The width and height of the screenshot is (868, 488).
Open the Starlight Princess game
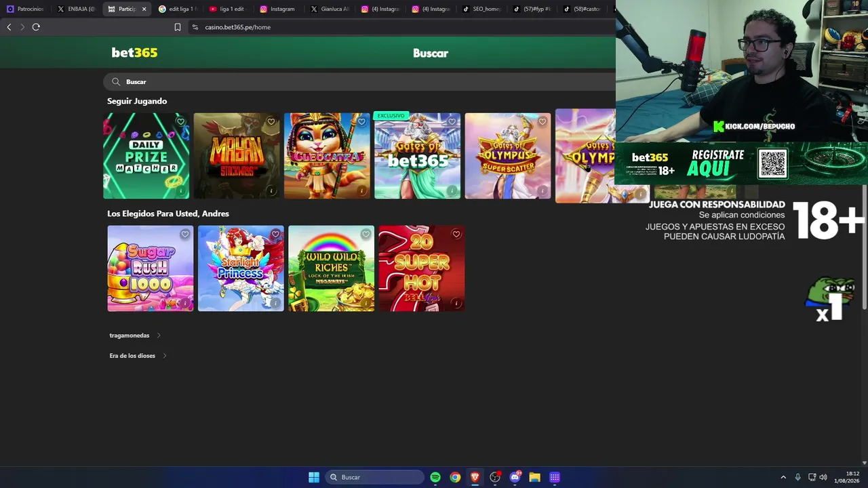[241, 268]
